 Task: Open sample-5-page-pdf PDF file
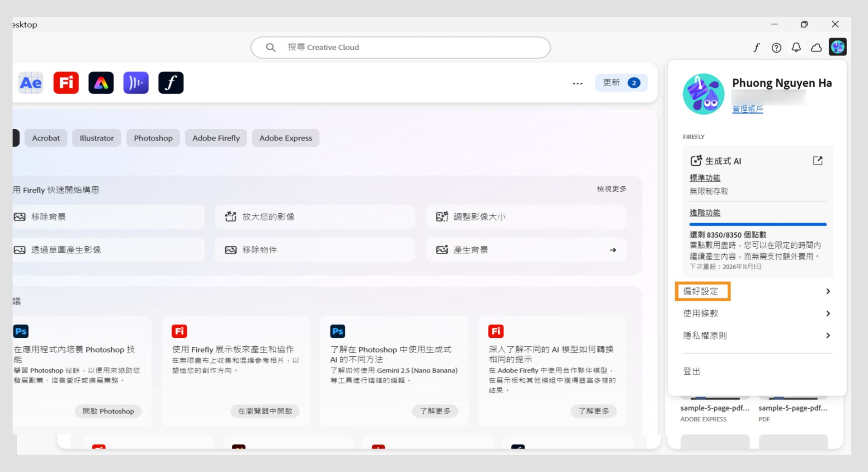click(793, 408)
